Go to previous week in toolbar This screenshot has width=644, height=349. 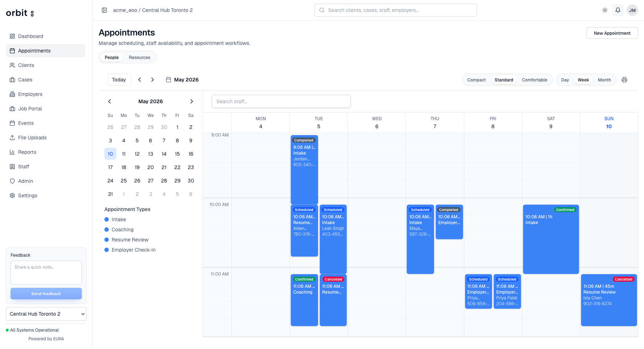click(140, 80)
